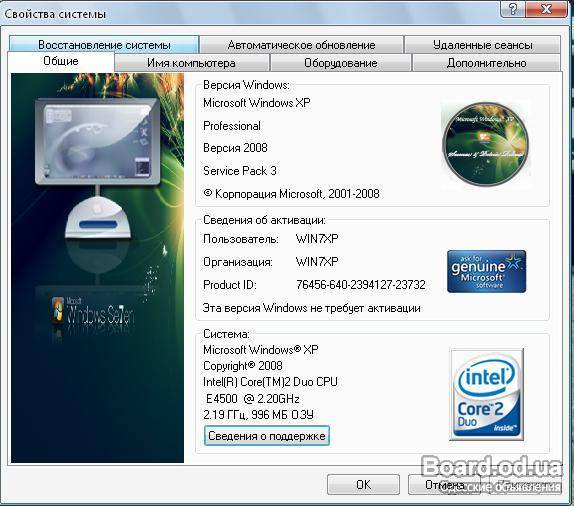Click the Copyright 2008 line under Система
This screenshot has width=574, height=506.
pyautogui.click(x=243, y=366)
